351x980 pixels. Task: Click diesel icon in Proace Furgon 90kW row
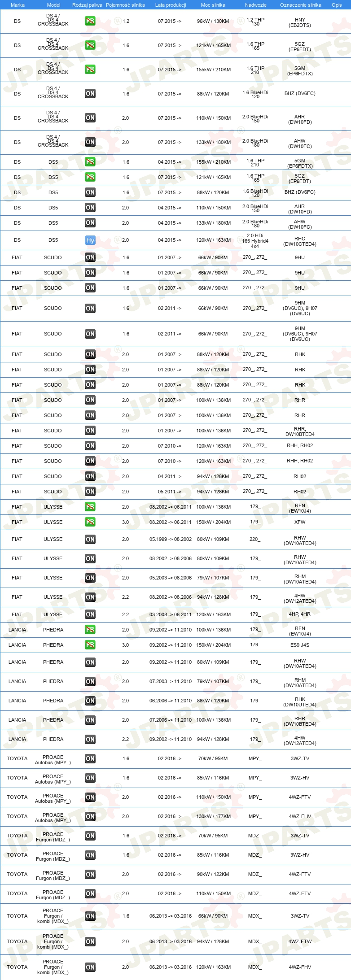tap(90, 875)
